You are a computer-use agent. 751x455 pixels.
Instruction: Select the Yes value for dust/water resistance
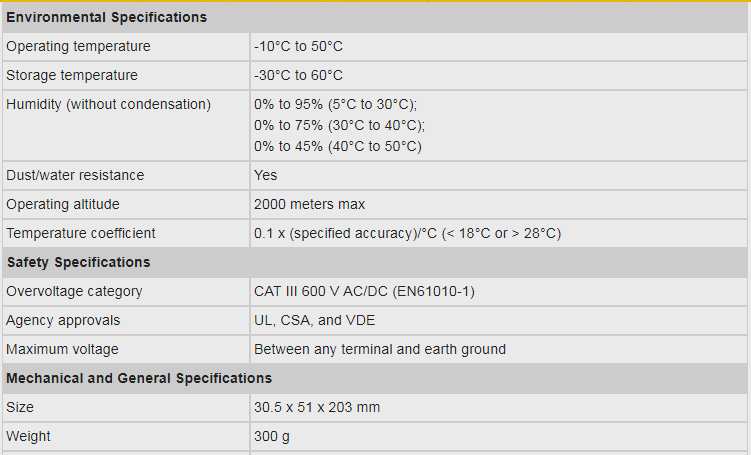pyautogui.click(x=266, y=175)
